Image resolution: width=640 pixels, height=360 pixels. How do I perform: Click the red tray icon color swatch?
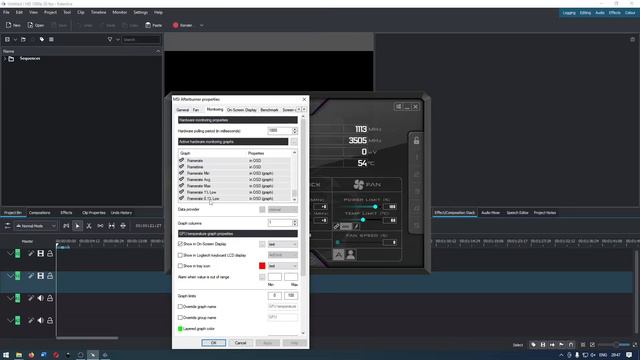(x=262, y=266)
